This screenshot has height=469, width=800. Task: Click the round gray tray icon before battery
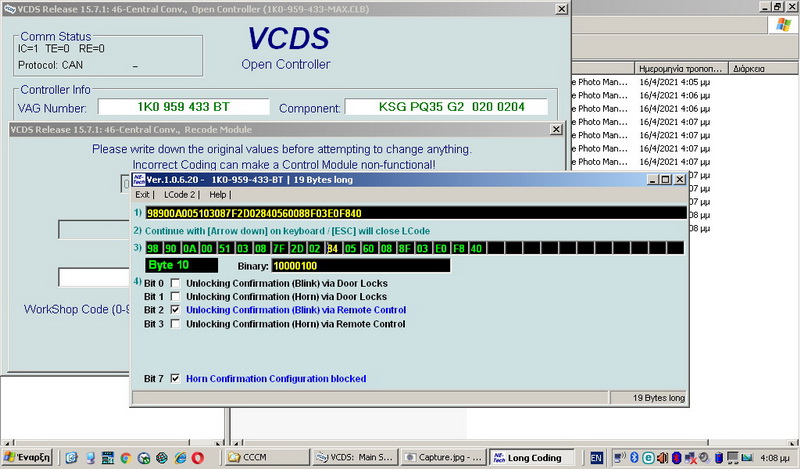(x=705, y=457)
